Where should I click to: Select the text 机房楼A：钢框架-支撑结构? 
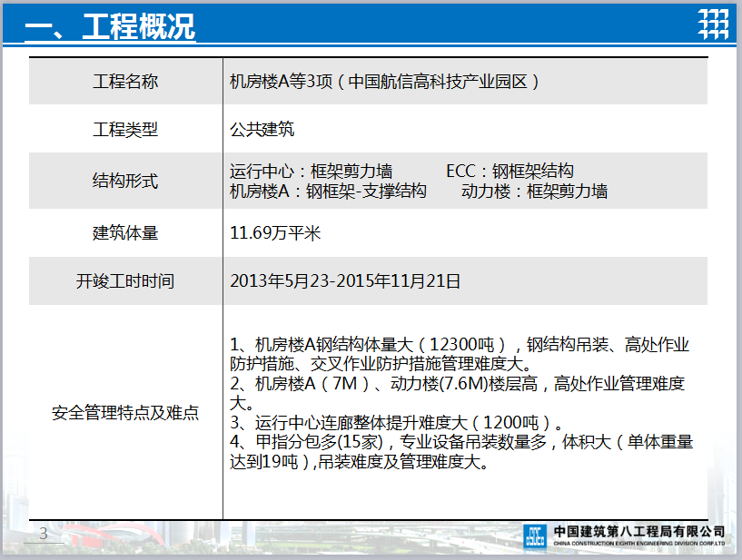tap(328, 192)
